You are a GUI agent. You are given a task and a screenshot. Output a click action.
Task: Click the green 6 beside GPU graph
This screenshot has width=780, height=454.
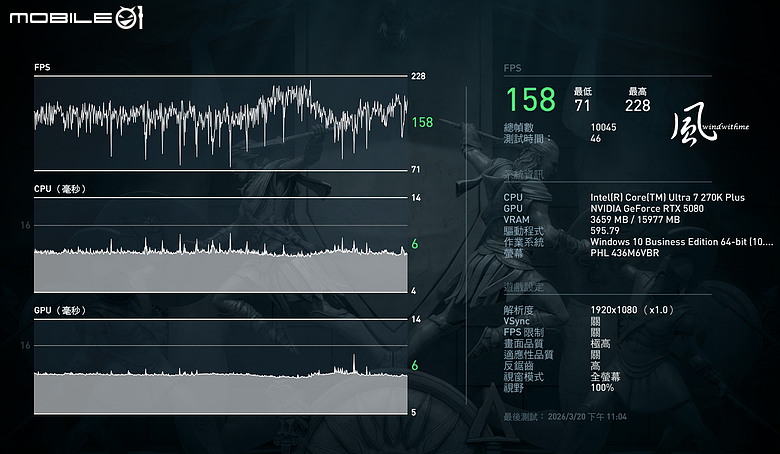415,365
